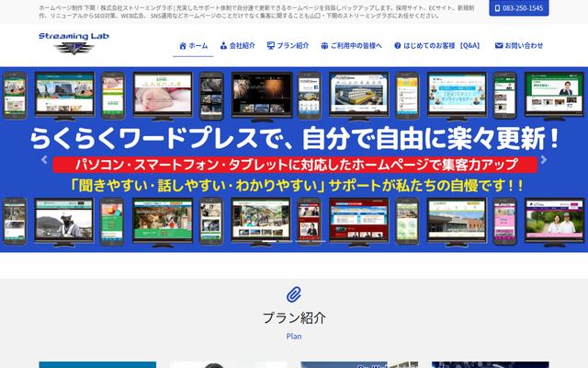The height and width of the screenshot is (368, 588).
Task: Click the blue paperclip icon above プラン紹介
Action: tap(294, 294)
